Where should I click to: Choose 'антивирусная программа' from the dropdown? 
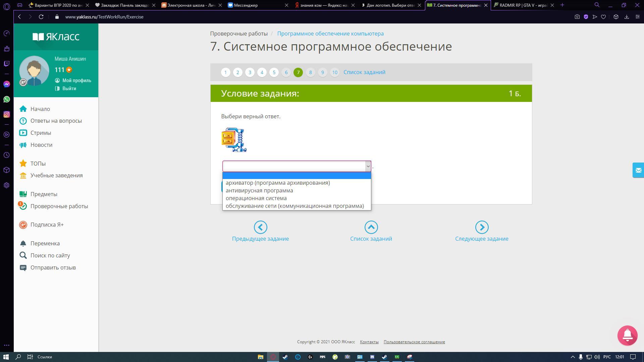click(x=259, y=190)
